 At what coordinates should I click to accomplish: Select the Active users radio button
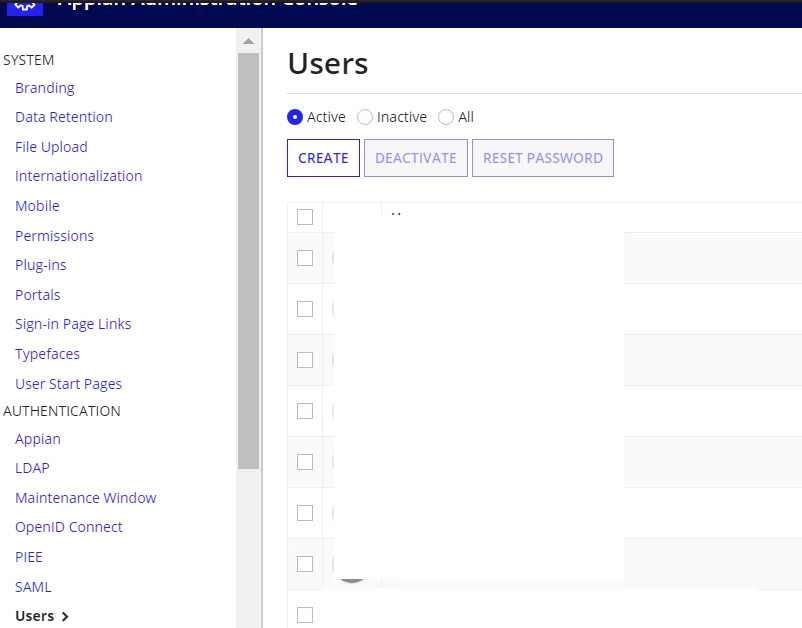tap(295, 117)
